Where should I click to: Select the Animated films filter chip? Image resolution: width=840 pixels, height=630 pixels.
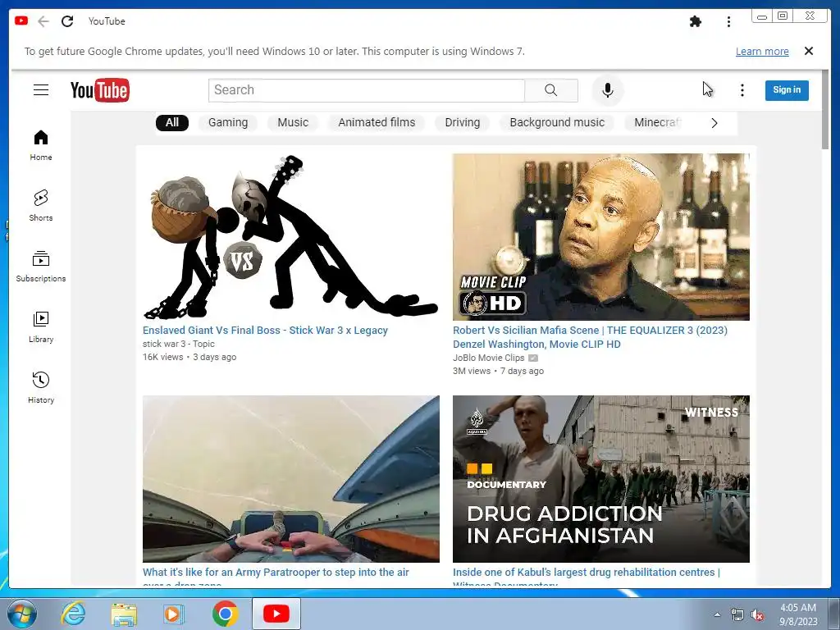click(x=377, y=123)
